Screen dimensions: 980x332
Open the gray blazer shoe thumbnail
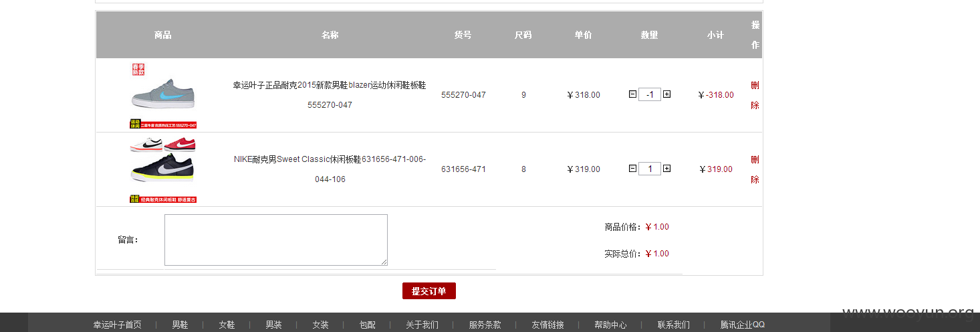[x=163, y=95]
